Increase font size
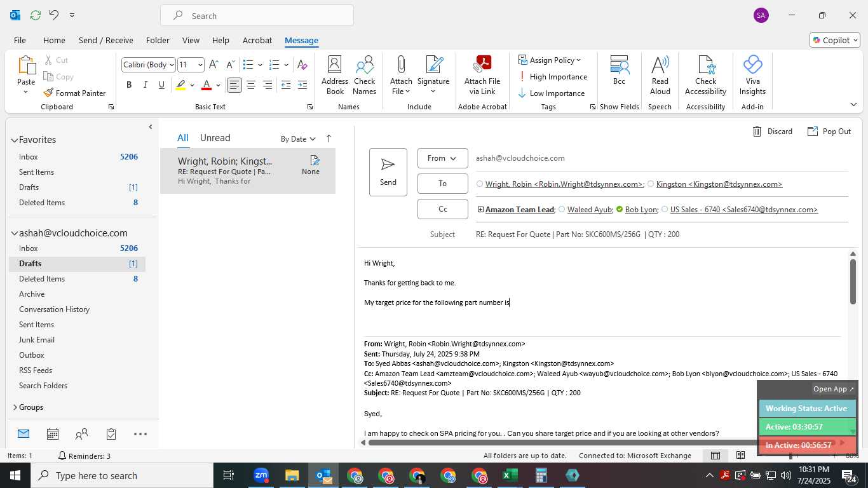This screenshot has width=868, height=488. coord(214,65)
